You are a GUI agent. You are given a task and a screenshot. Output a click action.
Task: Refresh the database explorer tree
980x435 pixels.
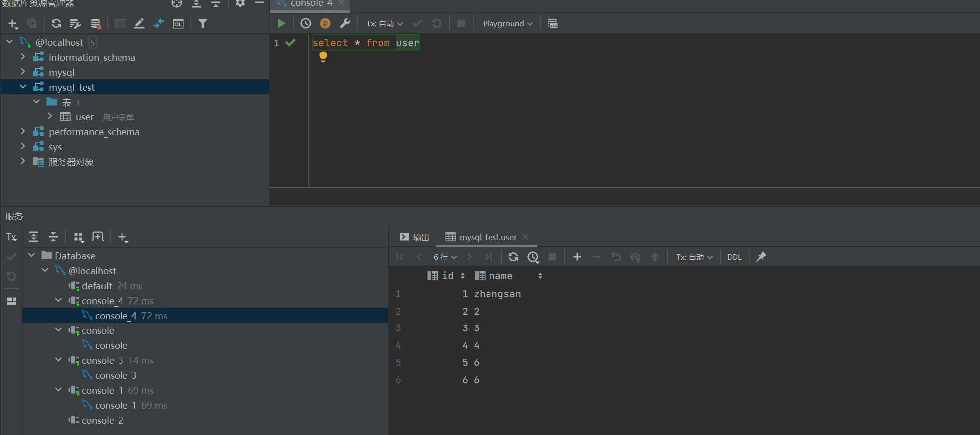[x=56, y=23]
